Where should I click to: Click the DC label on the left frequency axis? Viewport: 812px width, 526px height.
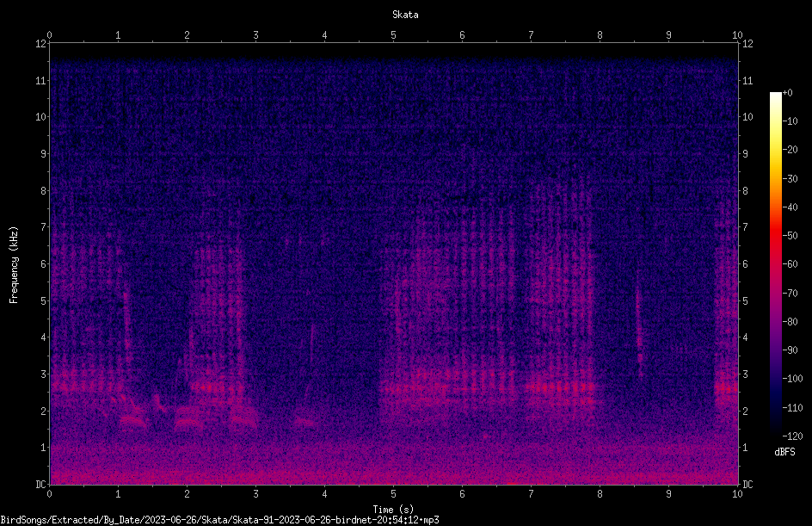pyautogui.click(x=40, y=485)
